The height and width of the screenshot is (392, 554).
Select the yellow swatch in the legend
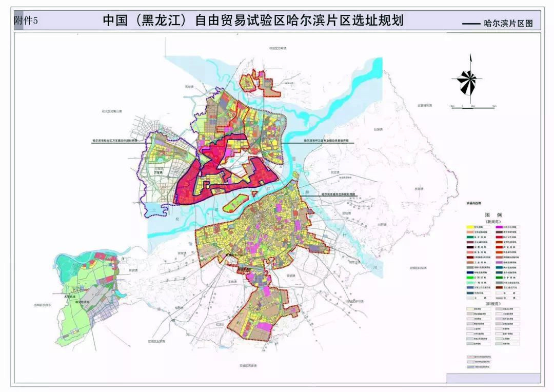point(470,226)
